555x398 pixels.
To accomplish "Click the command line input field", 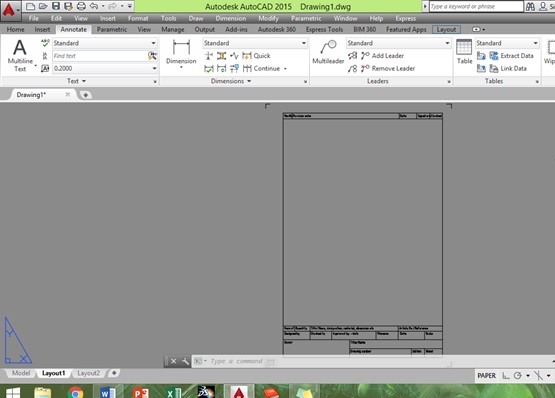I will click(x=372, y=361).
